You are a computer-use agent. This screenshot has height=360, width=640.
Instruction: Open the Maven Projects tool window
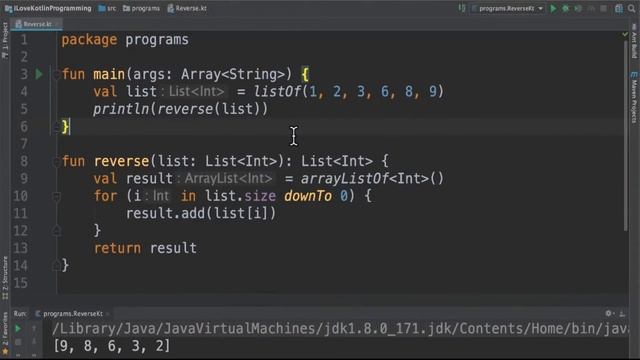pyautogui.click(x=634, y=97)
